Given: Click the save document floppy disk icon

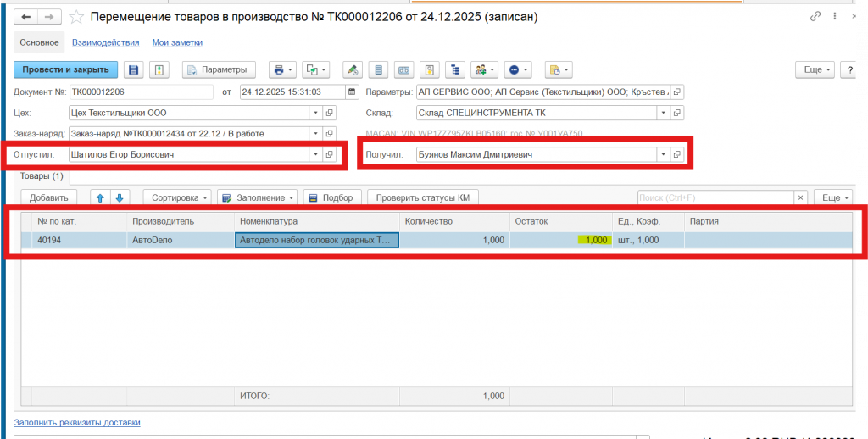Looking at the screenshot, I should point(133,69).
